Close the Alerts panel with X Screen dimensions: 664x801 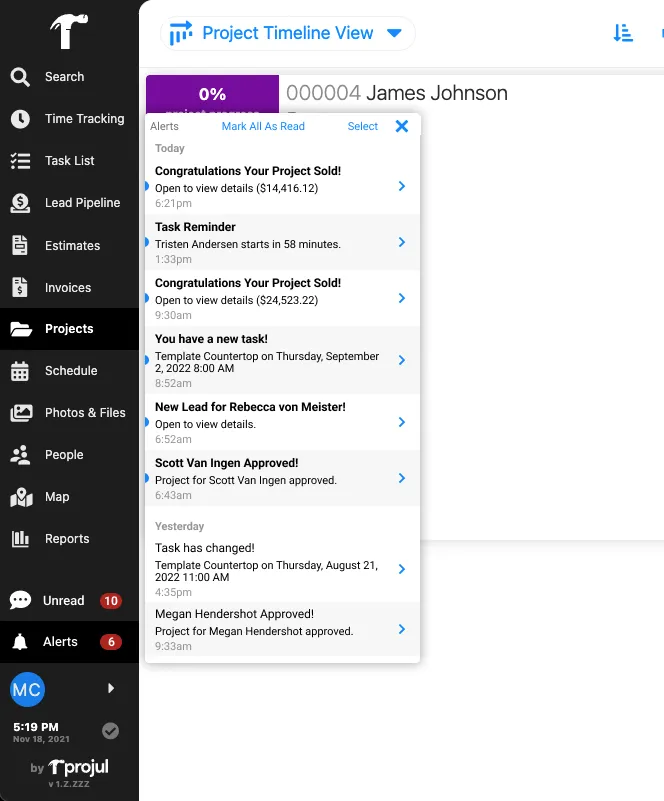click(402, 126)
